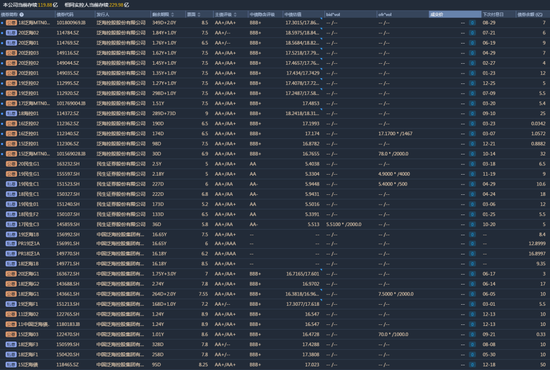Image resolution: width=550 pixels, height=370 pixels.
Task: Click the blue tag in row 114784.SZ
Action: 11,33
